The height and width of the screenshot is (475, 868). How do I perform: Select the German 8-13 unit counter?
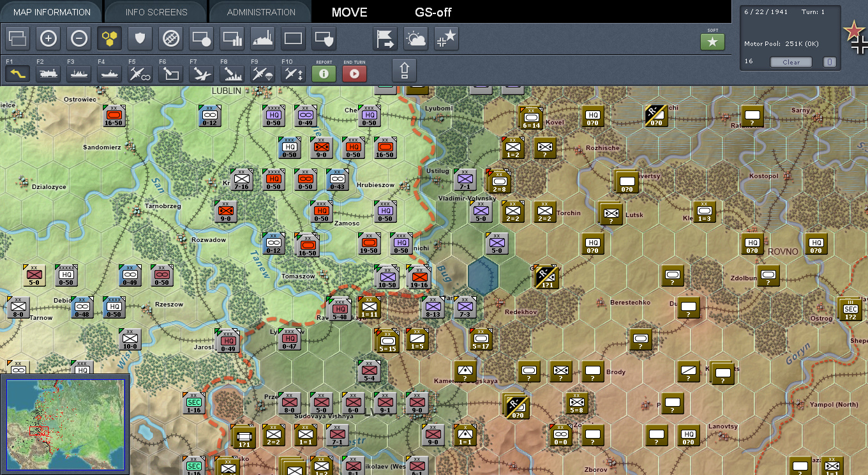tap(433, 308)
